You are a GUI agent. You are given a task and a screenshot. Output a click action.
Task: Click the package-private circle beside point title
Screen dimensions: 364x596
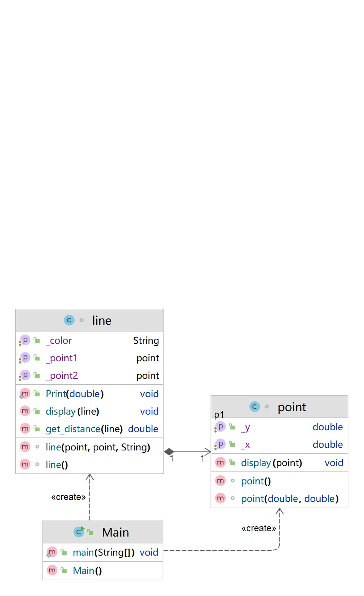pos(267,407)
